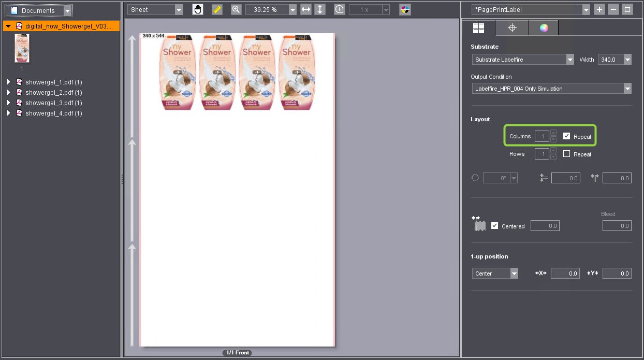
Task: Click the plus button next to PagePrintLabel
Action: (x=599, y=9)
